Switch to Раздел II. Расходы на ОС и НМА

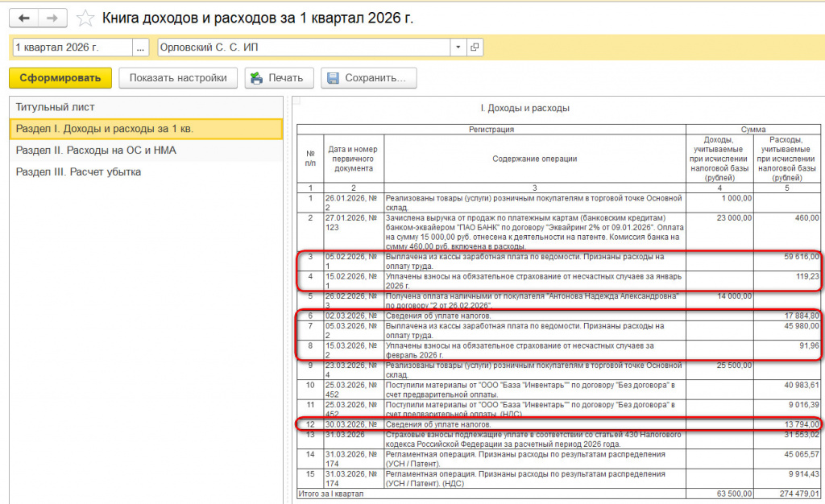pyautogui.click(x=146, y=151)
